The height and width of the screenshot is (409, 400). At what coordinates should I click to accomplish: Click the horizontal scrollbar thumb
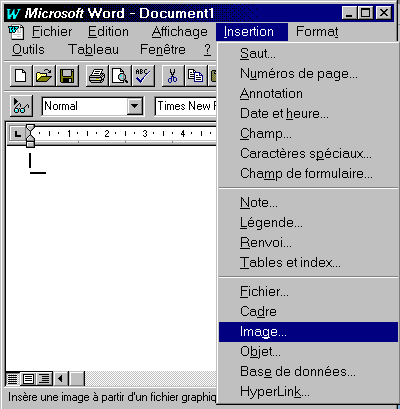click(77, 379)
